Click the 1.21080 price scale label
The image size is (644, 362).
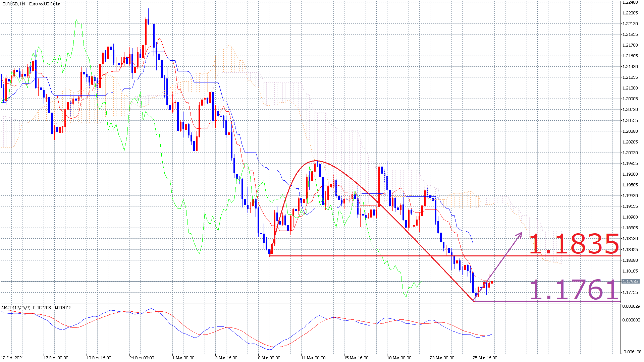(x=630, y=88)
